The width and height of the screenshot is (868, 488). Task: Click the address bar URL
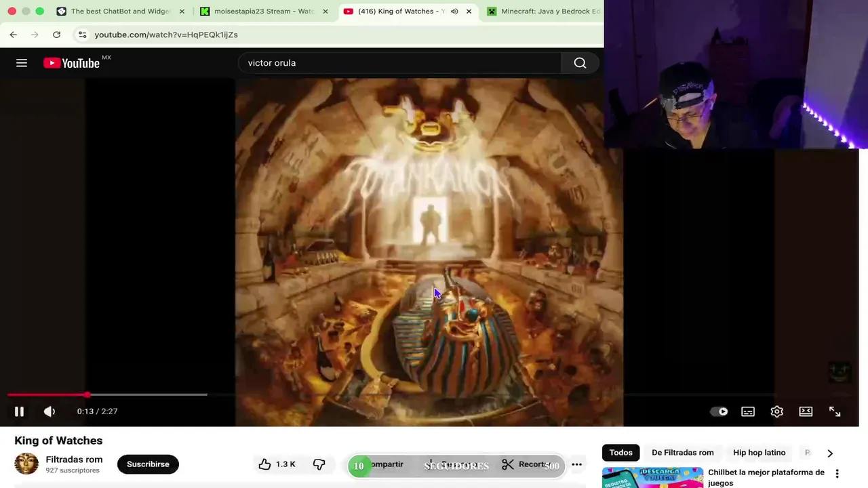click(166, 35)
